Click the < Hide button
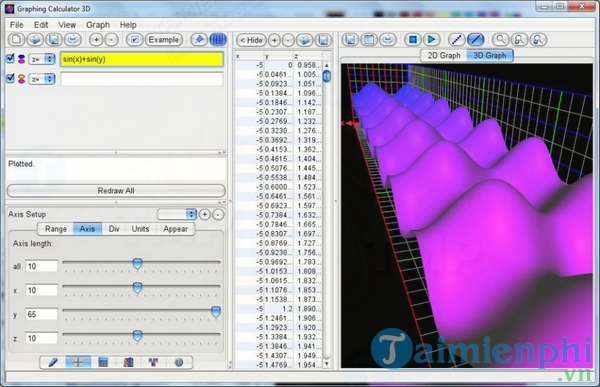Screen dimensions: 600x387 tap(251, 40)
